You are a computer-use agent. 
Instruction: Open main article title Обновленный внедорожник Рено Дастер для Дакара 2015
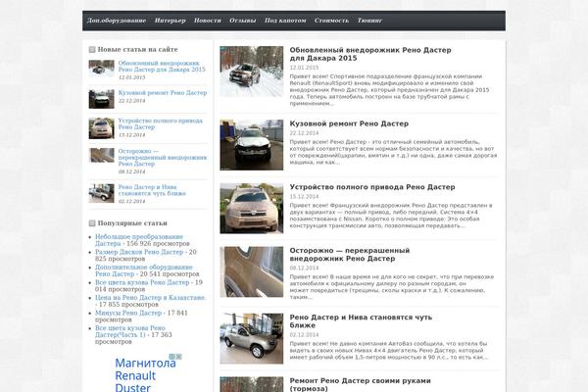point(370,54)
